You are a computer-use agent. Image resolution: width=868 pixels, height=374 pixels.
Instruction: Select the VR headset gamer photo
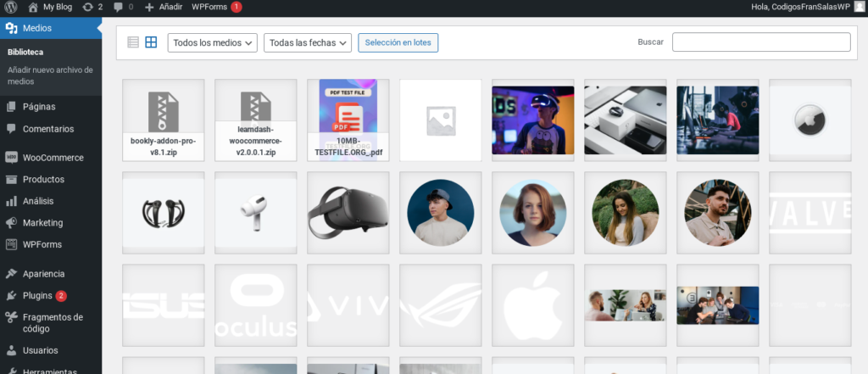[533, 120]
